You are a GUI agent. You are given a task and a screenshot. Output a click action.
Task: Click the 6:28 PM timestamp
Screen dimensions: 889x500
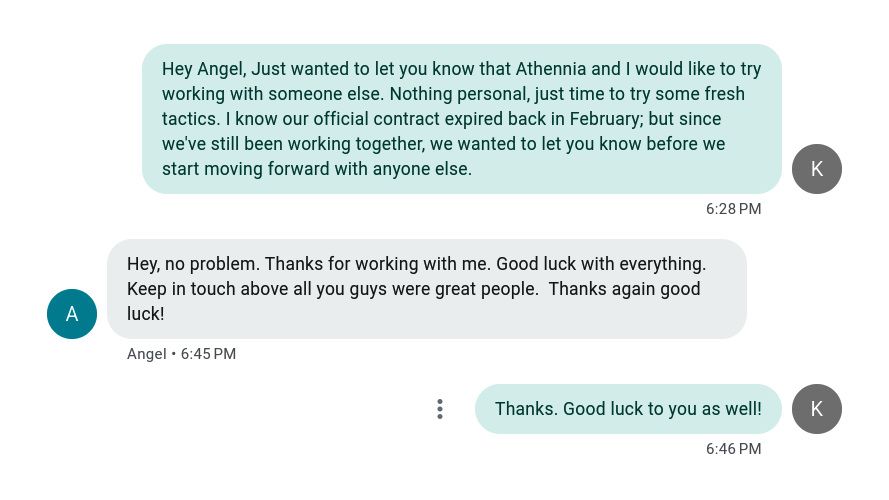point(733,209)
